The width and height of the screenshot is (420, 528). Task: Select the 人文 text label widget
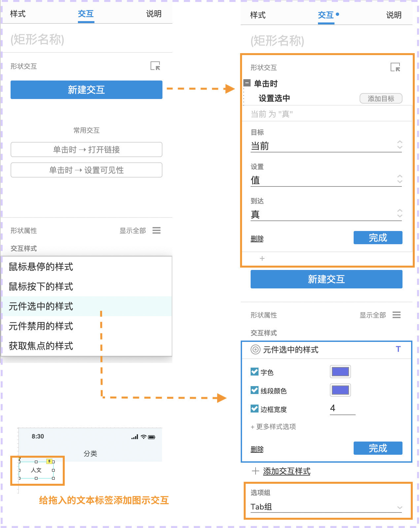tap(36, 470)
